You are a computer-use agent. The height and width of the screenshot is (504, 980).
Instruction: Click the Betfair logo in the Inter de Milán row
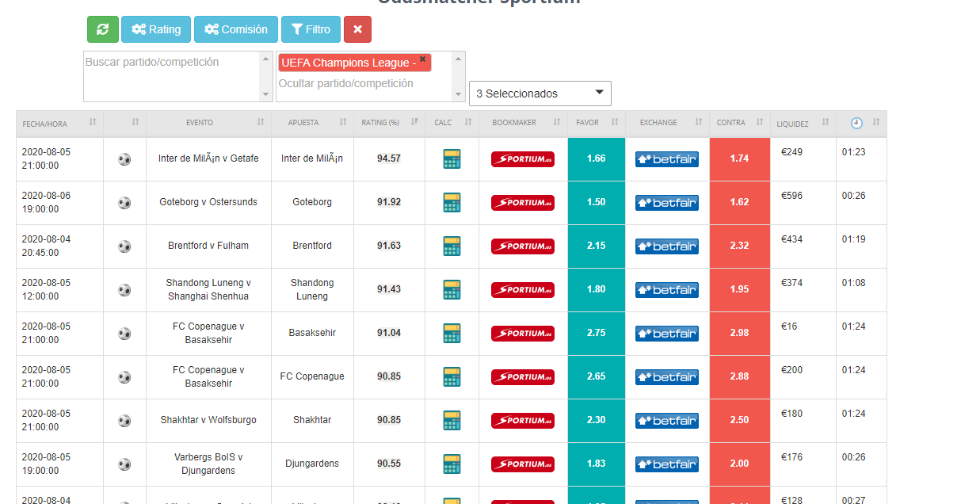pos(667,159)
